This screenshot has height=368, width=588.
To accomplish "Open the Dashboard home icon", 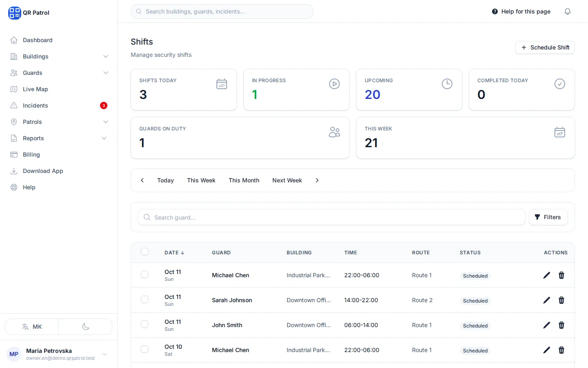I will pos(14,40).
